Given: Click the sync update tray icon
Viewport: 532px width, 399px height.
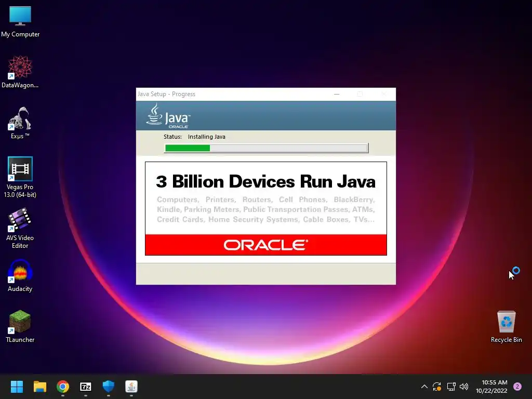Looking at the screenshot, I should pyautogui.click(x=437, y=387).
